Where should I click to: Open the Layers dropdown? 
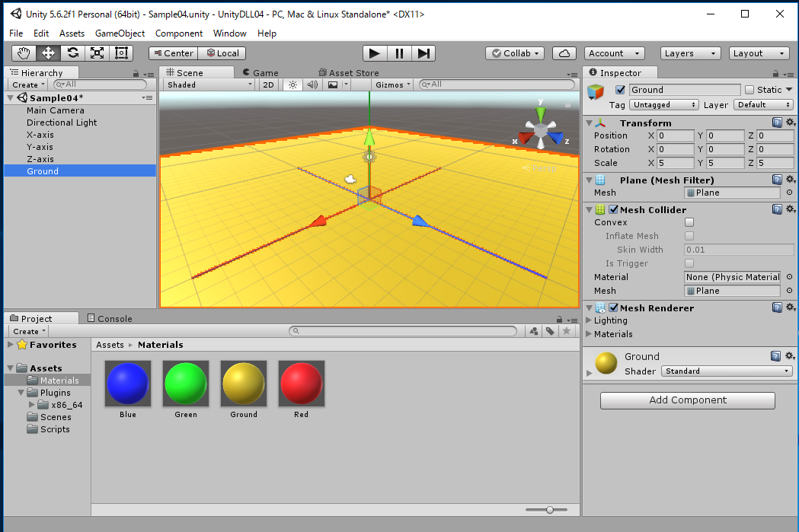pos(690,53)
